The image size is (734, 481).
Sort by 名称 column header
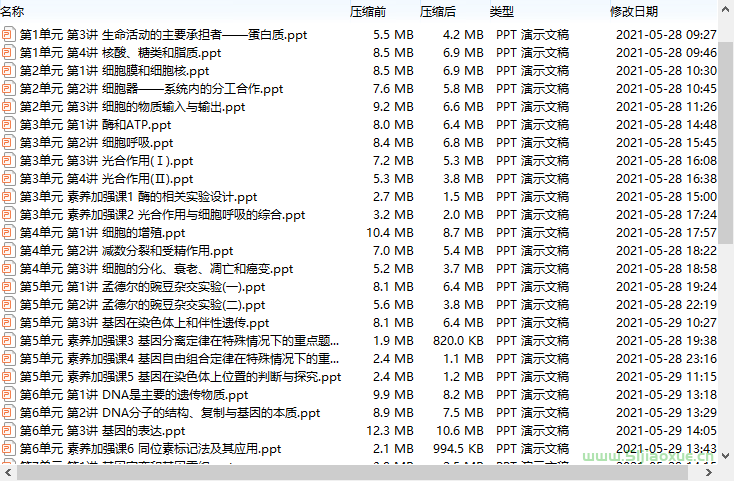pyautogui.click(x=12, y=11)
